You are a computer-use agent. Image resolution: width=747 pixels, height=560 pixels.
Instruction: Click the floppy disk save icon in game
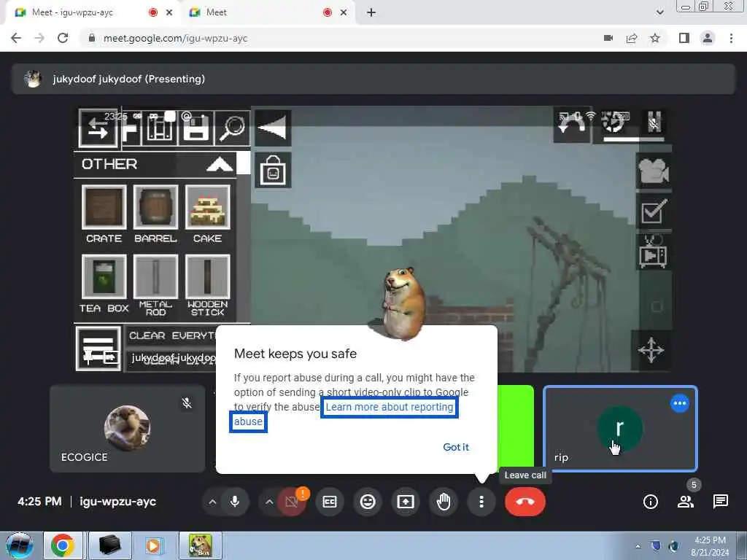tap(196, 128)
